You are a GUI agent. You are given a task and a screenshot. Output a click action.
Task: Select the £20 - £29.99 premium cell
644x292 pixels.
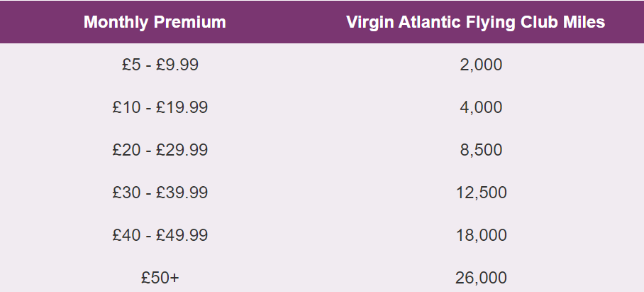160,150
